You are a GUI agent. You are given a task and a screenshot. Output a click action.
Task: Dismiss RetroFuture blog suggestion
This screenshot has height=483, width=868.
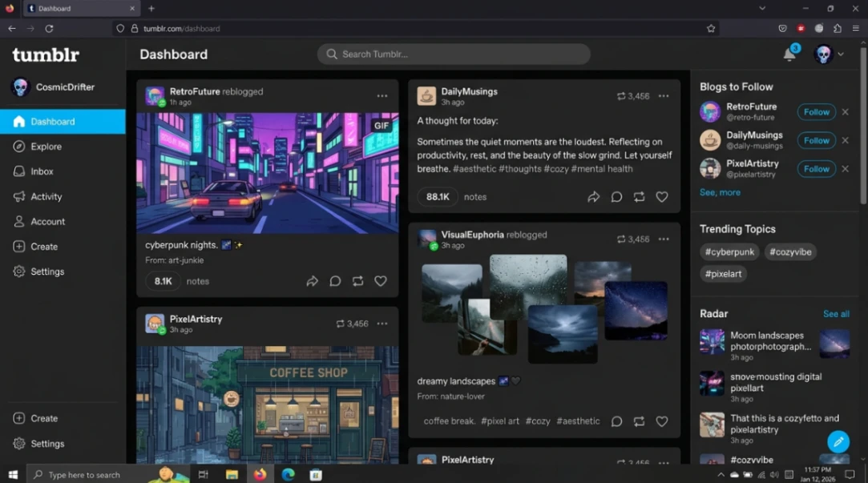pos(845,112)
